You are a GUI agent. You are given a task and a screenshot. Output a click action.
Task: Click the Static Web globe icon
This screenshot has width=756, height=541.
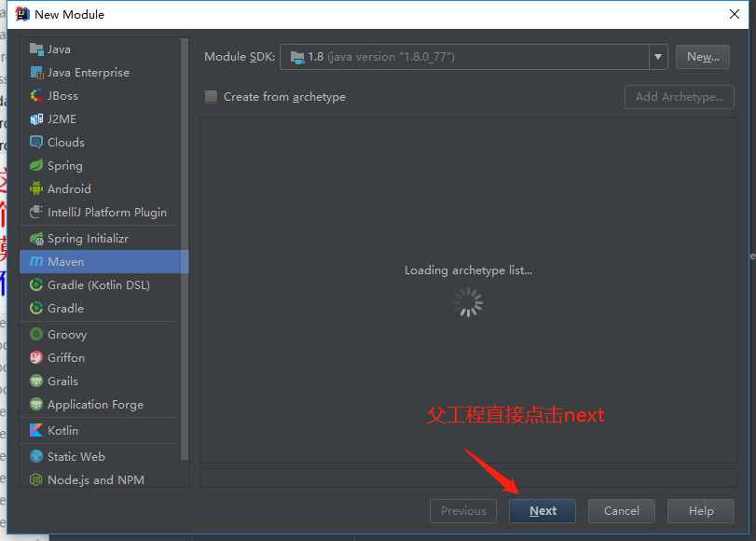[x=36, y=456]
